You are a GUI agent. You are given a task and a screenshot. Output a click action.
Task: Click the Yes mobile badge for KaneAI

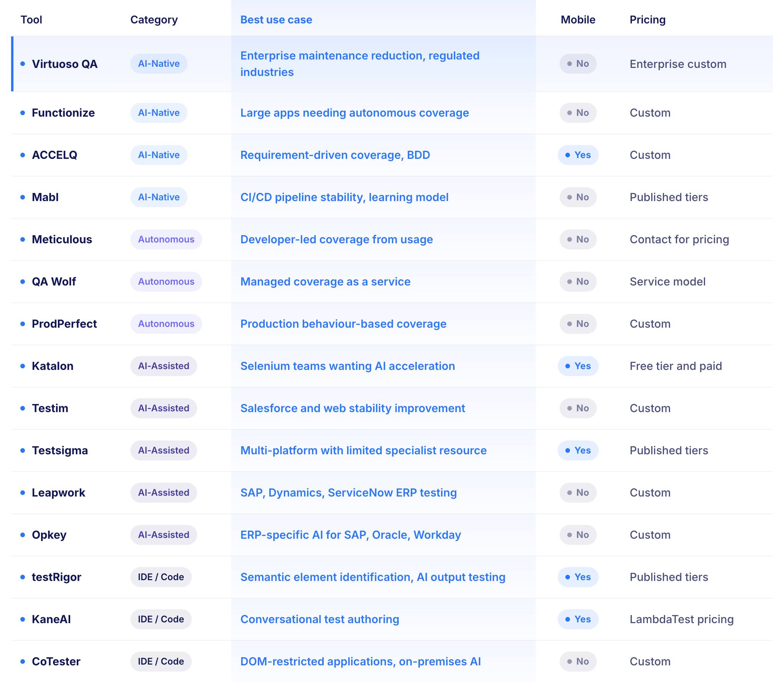pos(578,619)
